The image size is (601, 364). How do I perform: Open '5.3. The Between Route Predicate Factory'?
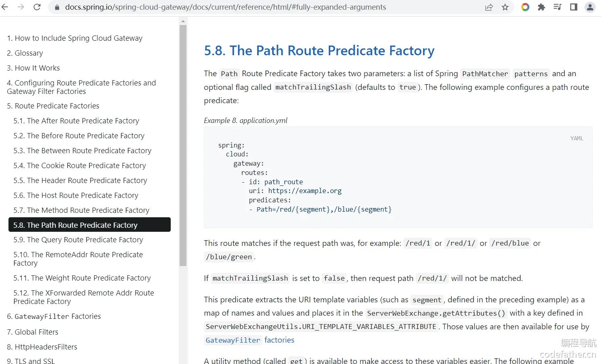82,151
